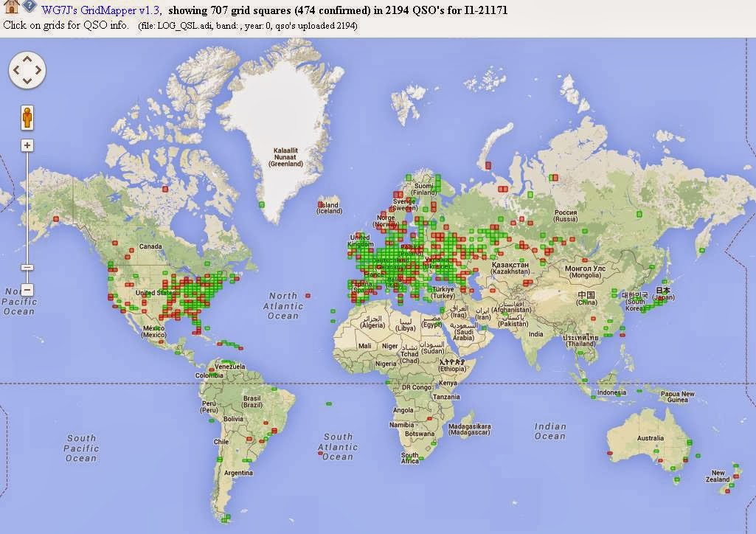Toggle a green grid square near New Zealand
756x534 pixels.
pyautogui.click(x=736, y=465)
